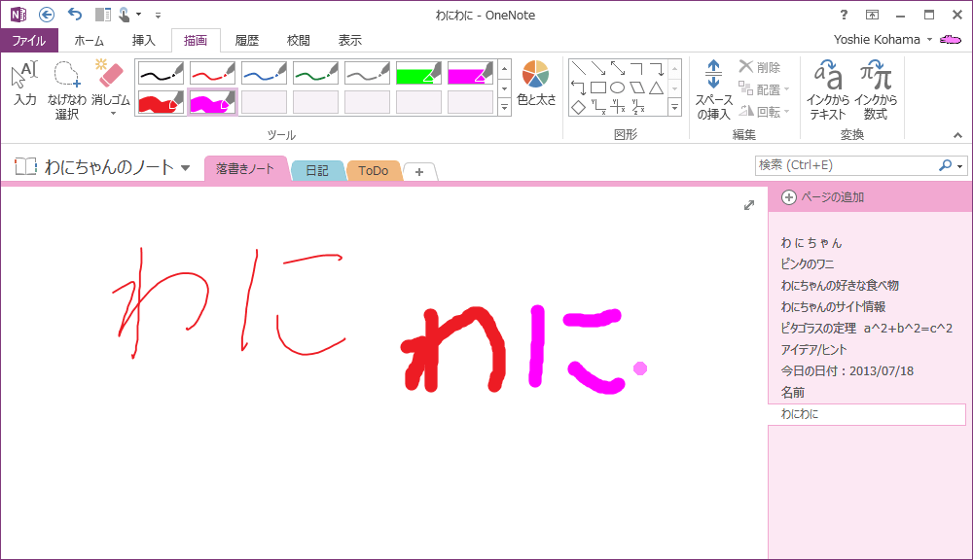973x560 pixels.
Task: Activate the なげなわ選択 lasso select tool
Action: coord(66,89)
